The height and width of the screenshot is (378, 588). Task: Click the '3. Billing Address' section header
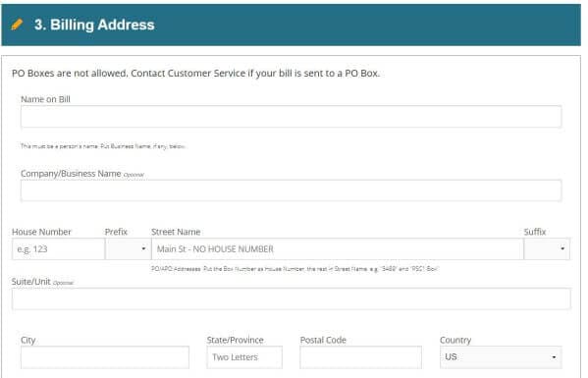pyautogui.click(x=291, y=26)
